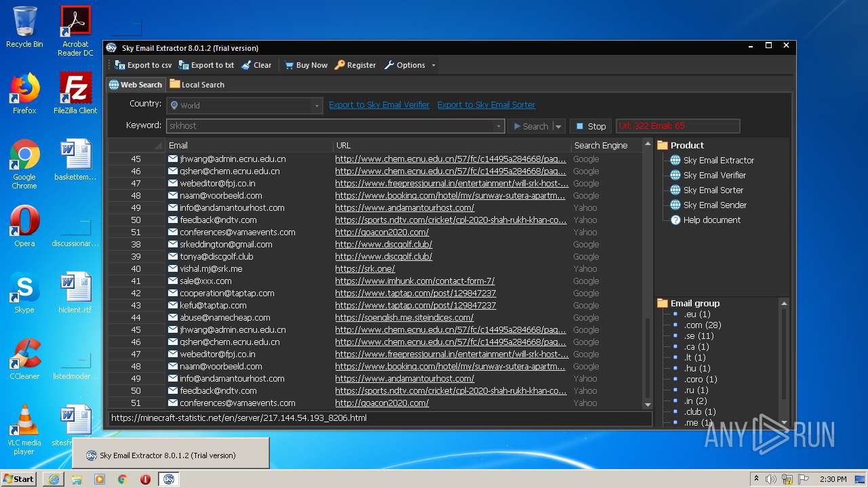Screen dimensions: 868x488
Task: Open the Country World dropdown
Action: [244, 106]
